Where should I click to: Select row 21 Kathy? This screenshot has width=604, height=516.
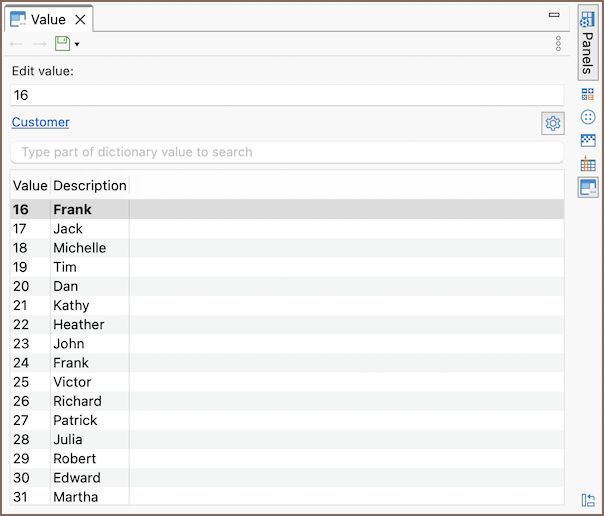point(70,305)
